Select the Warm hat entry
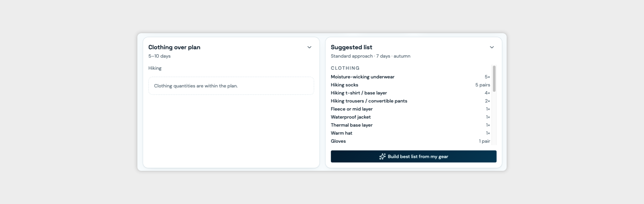 tap(410, 133)
